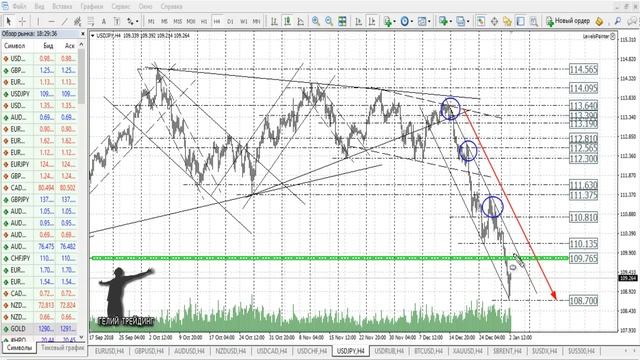
Task: Click the zoom out magnifier
Action: coord(329,21)
